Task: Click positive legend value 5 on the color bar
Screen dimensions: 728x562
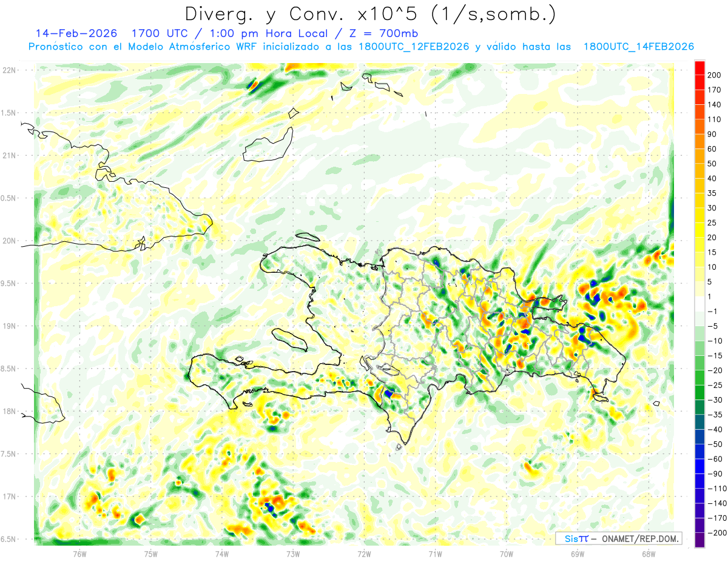Action: pyautogui.click(x=710, y=282)
